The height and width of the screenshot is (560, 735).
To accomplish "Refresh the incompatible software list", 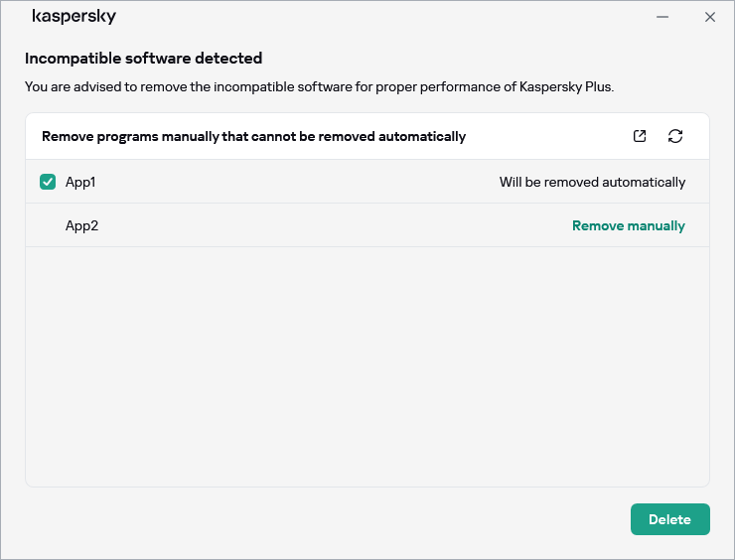I will (675, 136).
